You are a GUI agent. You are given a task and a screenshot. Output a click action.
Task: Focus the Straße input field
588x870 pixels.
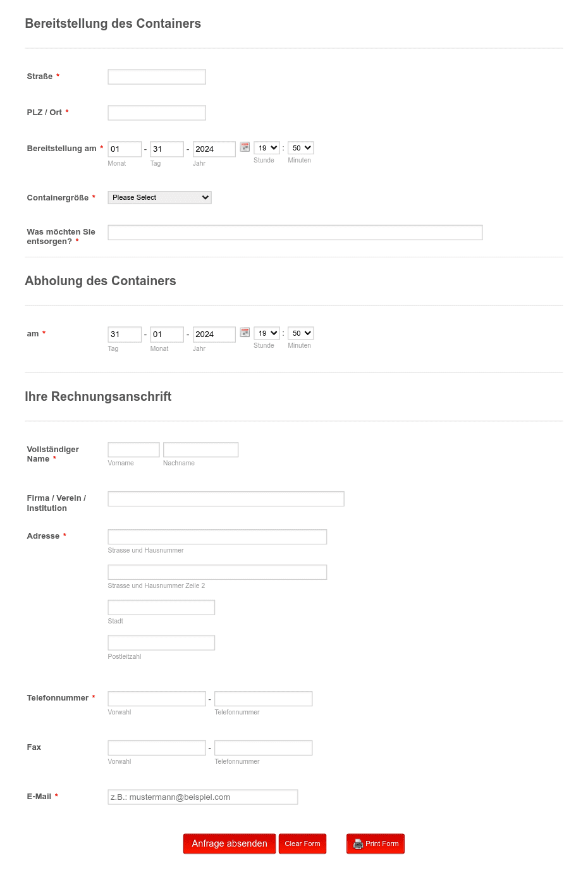[x=157, y=77]
